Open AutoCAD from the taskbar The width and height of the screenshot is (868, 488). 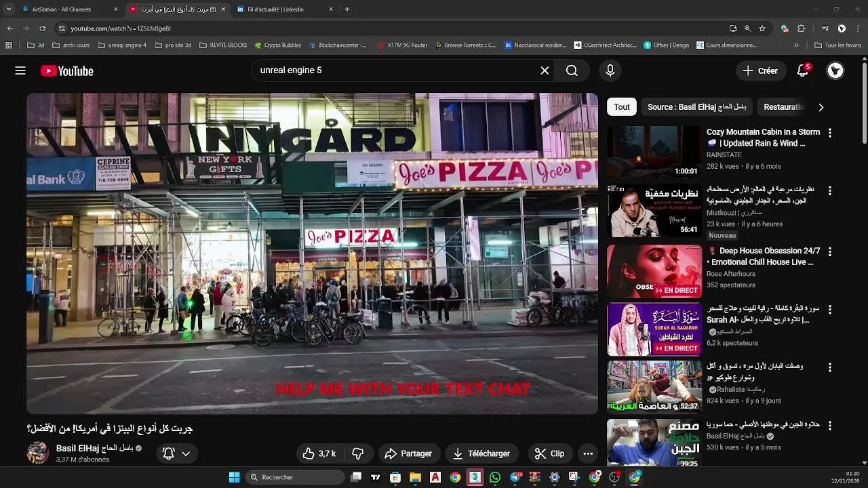click(x=435, y=477)
